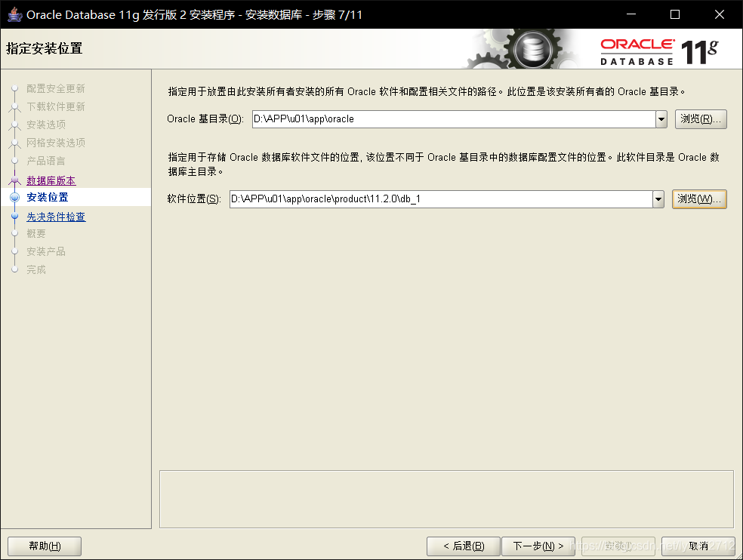Focus the Oracle 基目录 path input field
The image size is (743, 560).
pos(454,119)
